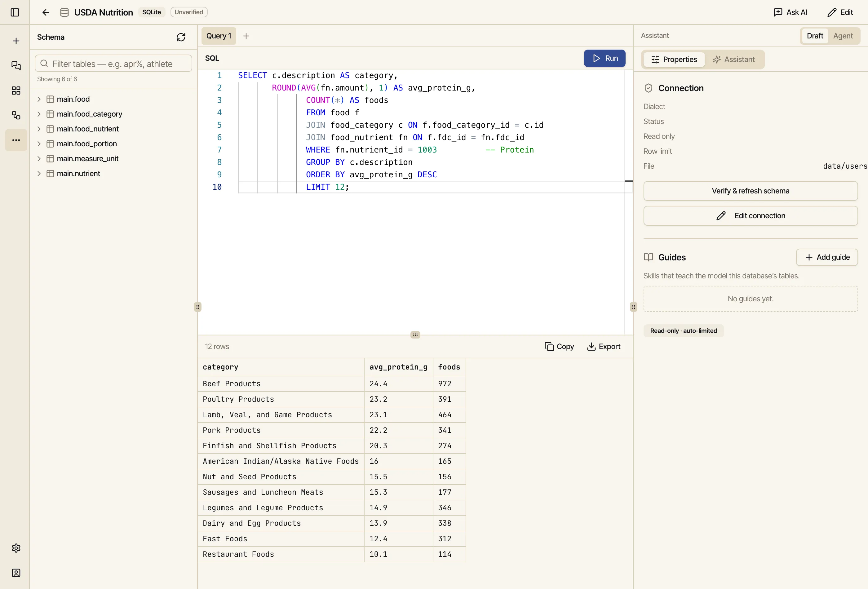This screenshot has height=589, width=868.
Task: Click the database icon beside USDA Nutrition
Action: tap(64, 12)
